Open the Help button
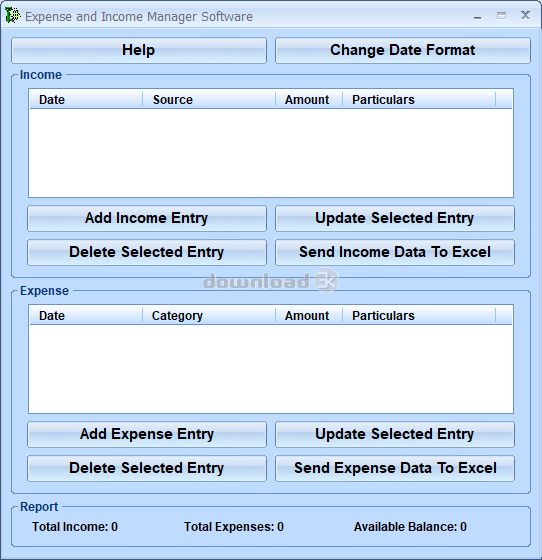The width and height of the screenshot is (542, 560). click(x=139, y=50)
